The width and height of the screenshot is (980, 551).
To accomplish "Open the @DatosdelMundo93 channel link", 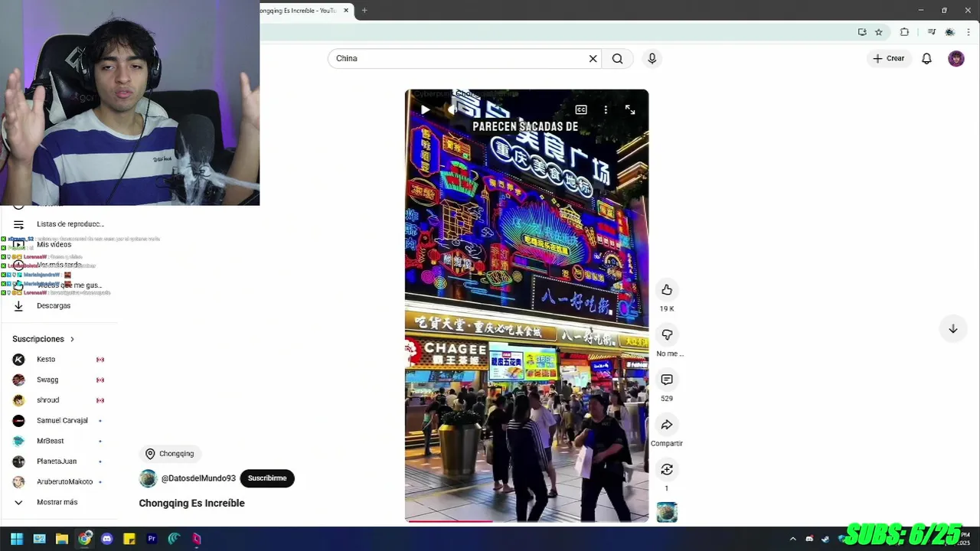I will point(198,478).
